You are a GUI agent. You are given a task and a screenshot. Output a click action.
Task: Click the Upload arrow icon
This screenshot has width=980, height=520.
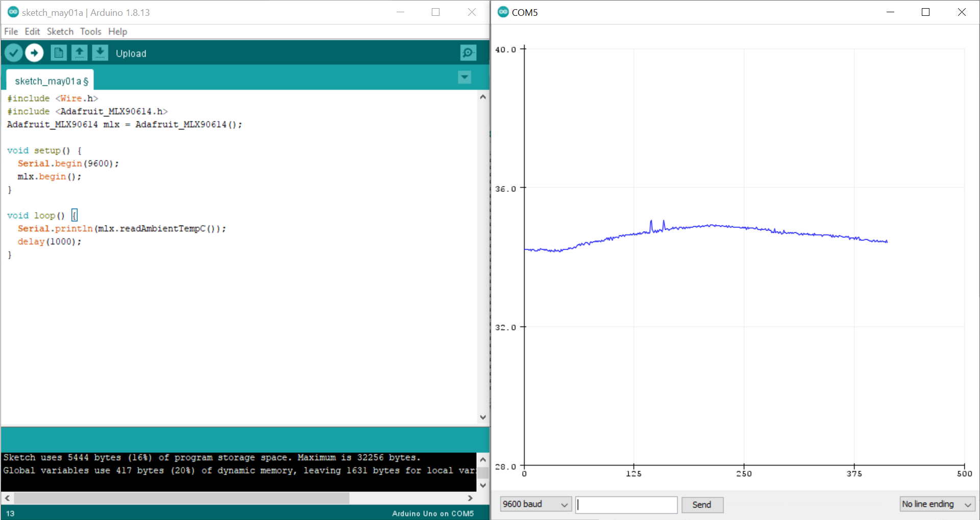pos(34,53)
